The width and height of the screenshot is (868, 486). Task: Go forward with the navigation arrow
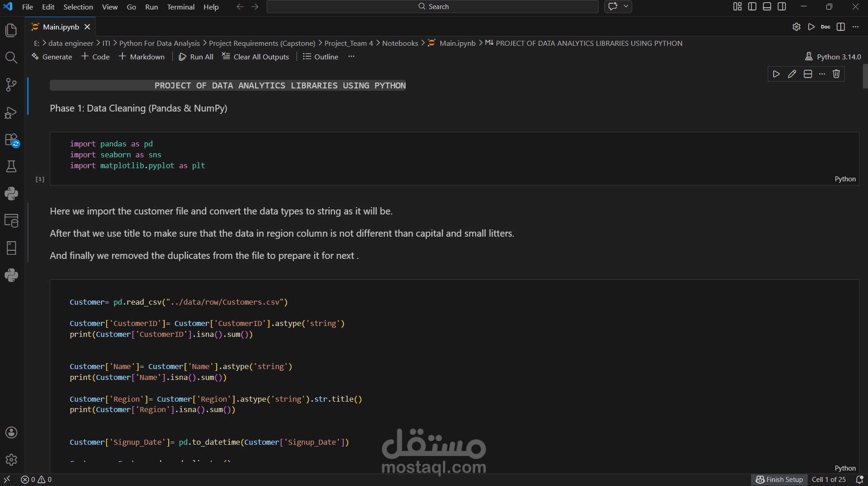(255, 6)
